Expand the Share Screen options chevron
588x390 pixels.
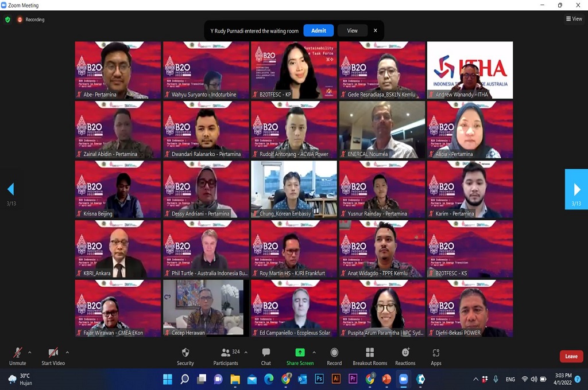tap(314, 351)
